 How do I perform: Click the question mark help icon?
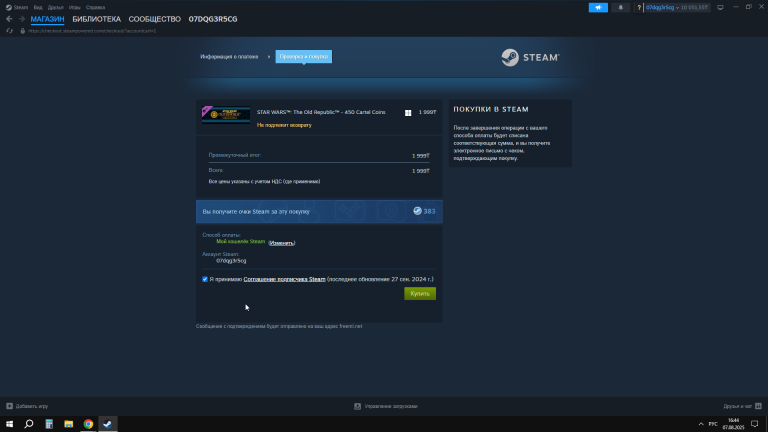(x=639, y=7)
